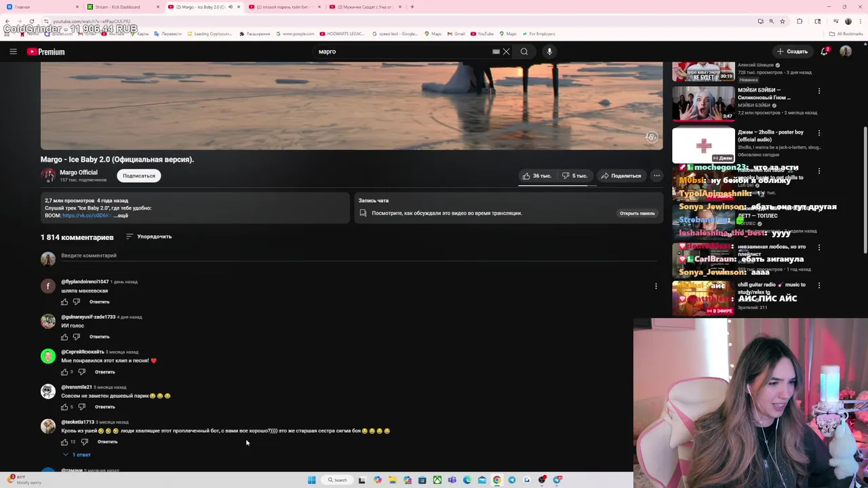
Task: Like the comment starting Кровь из ушей
Action: click(64, 442)
